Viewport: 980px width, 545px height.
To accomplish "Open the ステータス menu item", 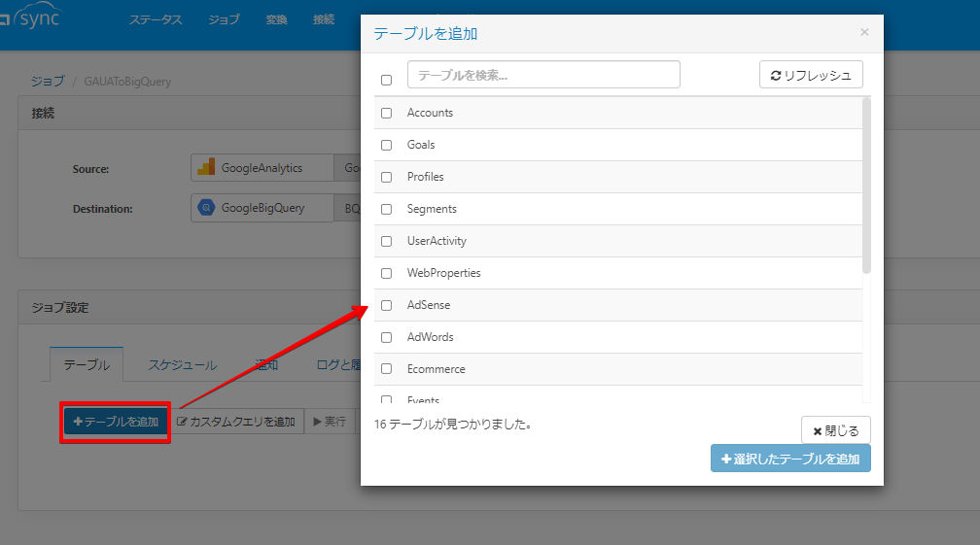I will click(156, 19).
